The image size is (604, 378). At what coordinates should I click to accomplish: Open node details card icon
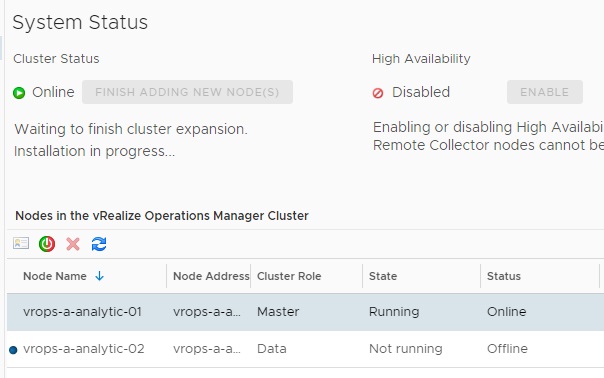[x=21, y=244]
